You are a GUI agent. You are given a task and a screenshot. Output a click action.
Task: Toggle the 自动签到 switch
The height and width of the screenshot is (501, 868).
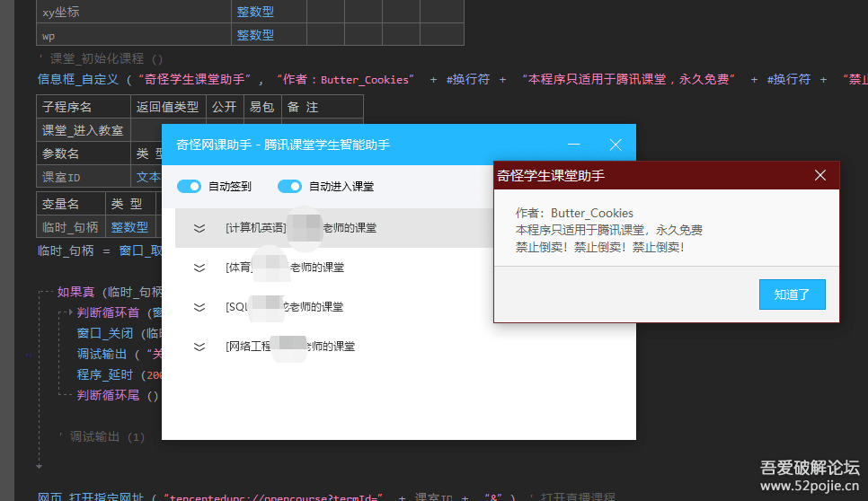(x=189, y=187)
